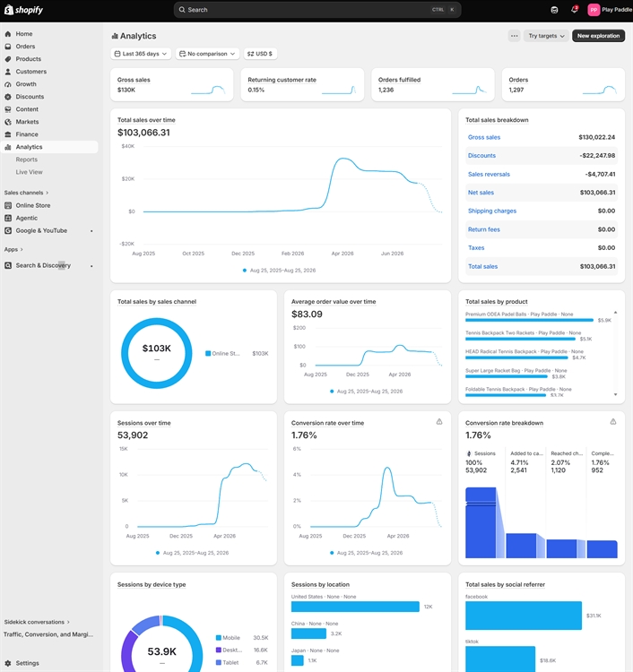Click the Search field in top bar
Screen dimensions: 633x672
pyautogui.click(x=317, y=10)
